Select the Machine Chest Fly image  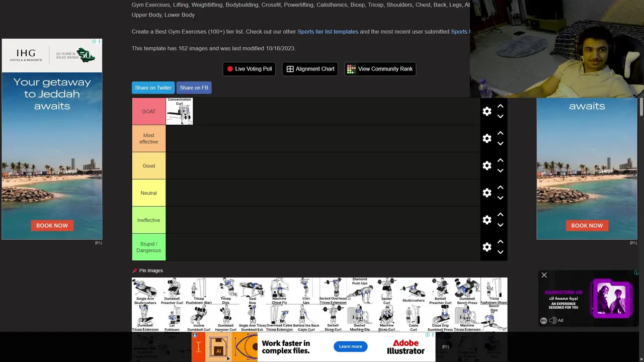(279, 291)
